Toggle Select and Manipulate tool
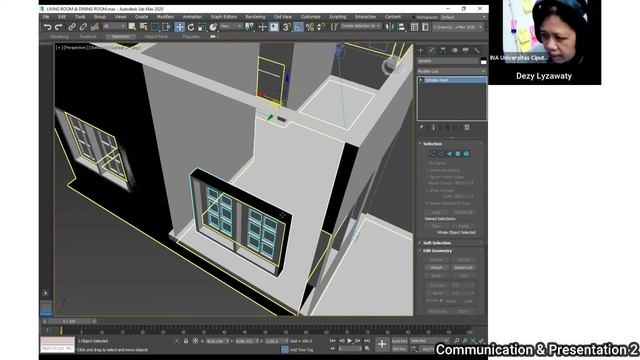 point(262,27)
